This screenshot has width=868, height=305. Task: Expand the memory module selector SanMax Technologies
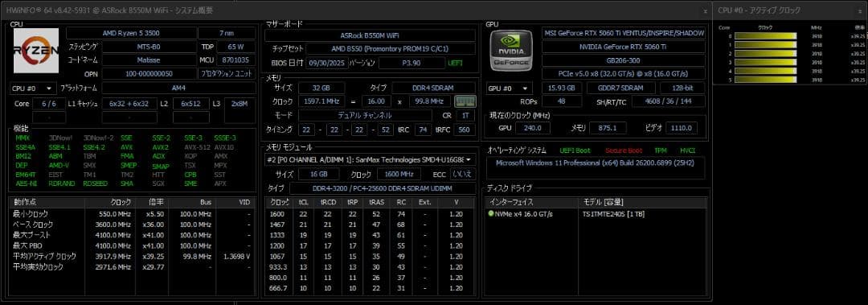pyautogui.click(x=370, y=159)
